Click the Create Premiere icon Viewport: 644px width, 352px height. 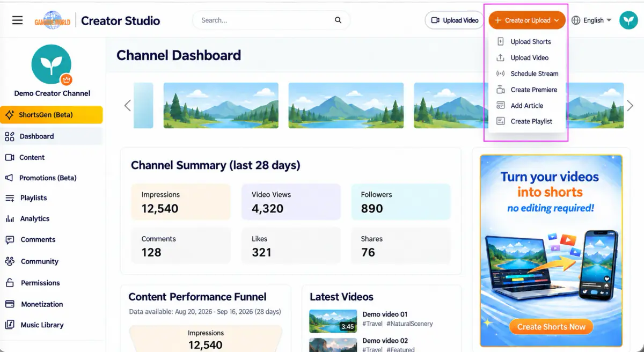pos(501,90)
